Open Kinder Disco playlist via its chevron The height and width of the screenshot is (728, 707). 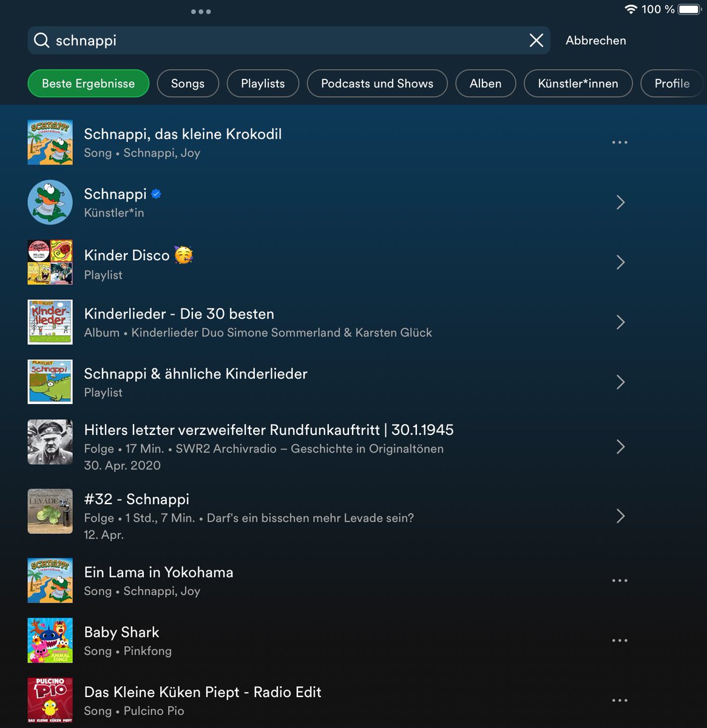[x=620, y=262]
